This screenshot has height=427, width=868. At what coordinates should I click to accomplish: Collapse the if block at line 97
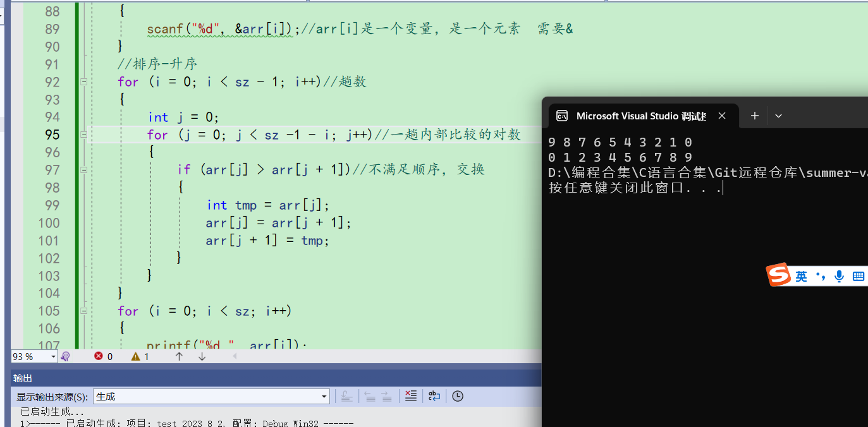point(83,170)
